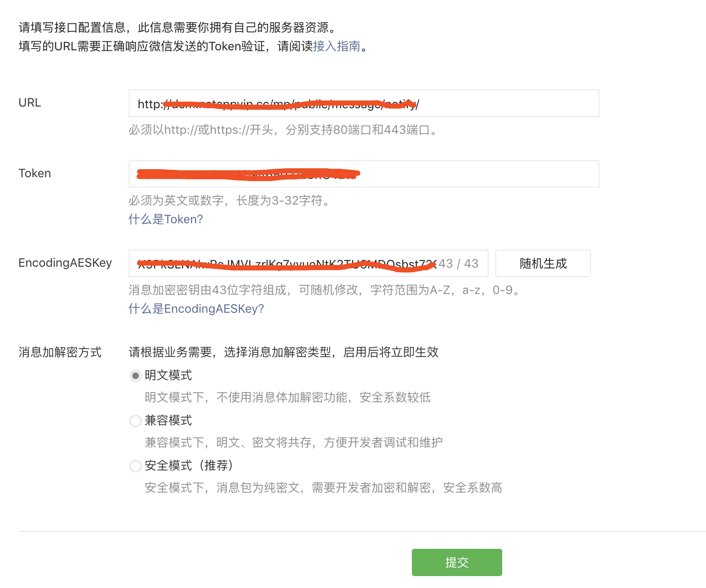The height and width of the screenshot is (588, 706).
Task: Open the 什么是Token? help link
Action: tap(165, 219)
